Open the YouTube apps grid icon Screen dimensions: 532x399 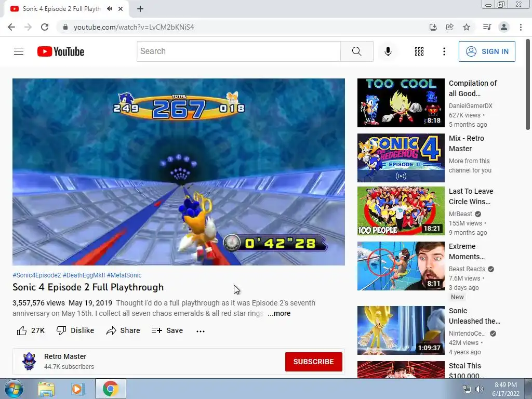tap(419, 51)
